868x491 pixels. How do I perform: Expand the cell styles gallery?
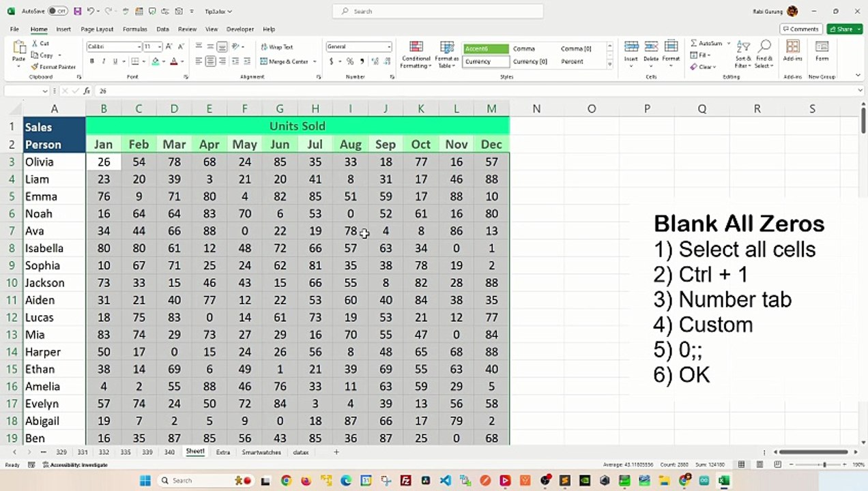point(609,65)
